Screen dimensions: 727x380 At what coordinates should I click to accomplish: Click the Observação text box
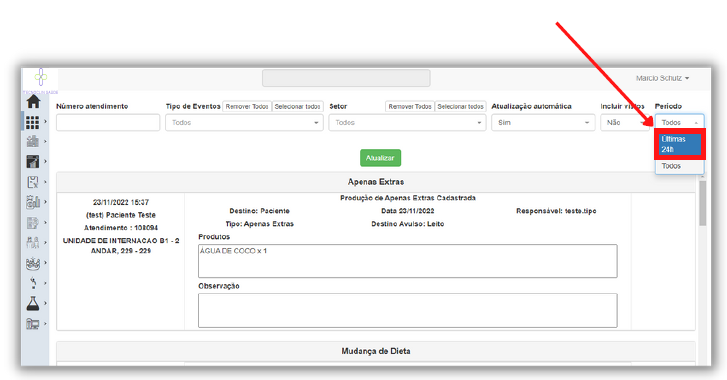coord(408,310)
